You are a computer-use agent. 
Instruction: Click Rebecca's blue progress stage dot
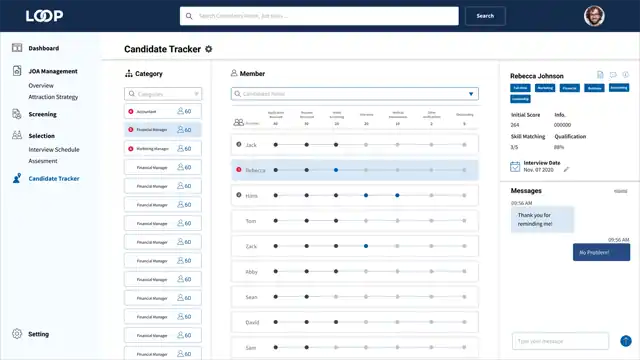336,170
